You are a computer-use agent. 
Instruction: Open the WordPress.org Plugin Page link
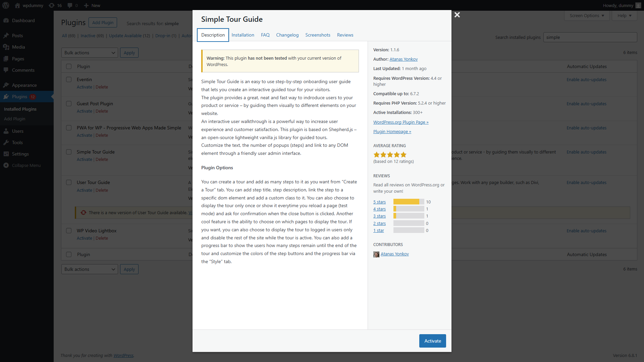click(401, 122)
